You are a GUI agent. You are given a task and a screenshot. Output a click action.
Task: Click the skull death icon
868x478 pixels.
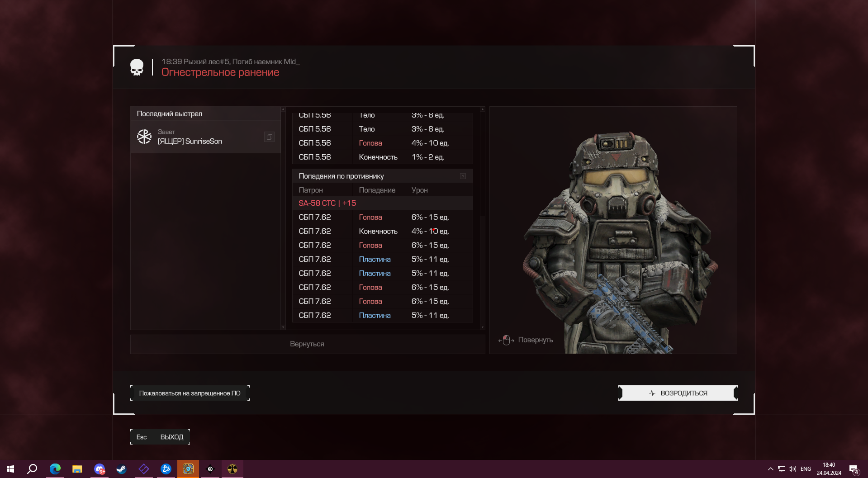pyautogui.click(x=137, y=67)
